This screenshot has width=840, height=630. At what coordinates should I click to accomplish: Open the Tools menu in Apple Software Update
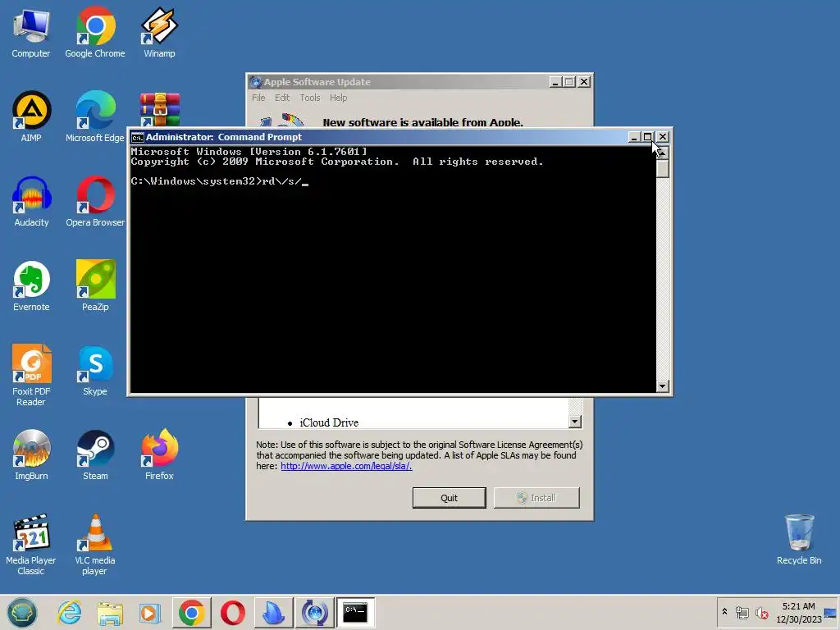coord(309,98)
